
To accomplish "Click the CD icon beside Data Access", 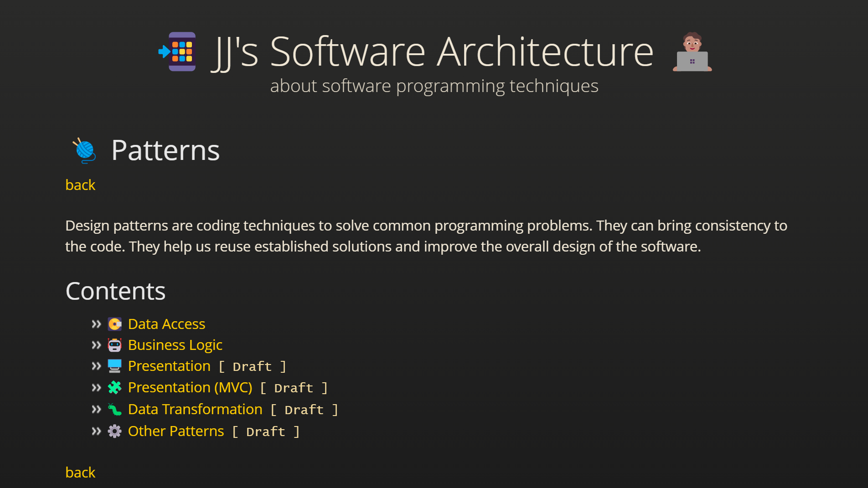I will 115,324.
